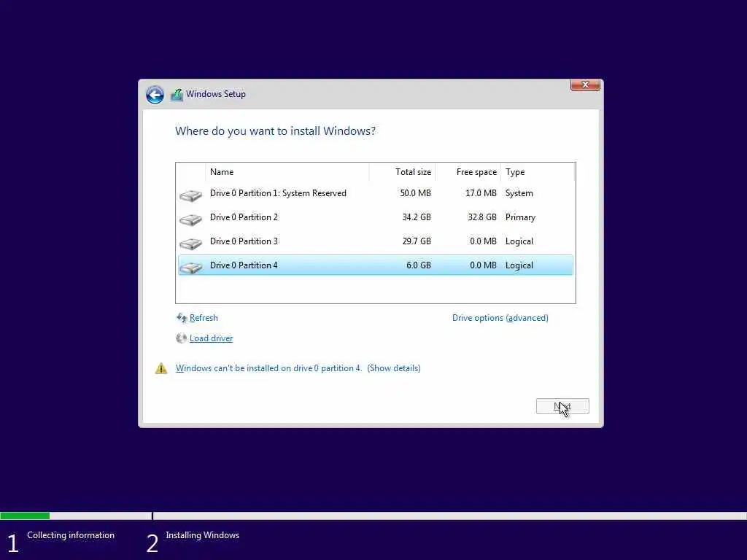The image size is (747, 560).
Task: Click the 6.0 GB total size cell
Action: point(419,265)
